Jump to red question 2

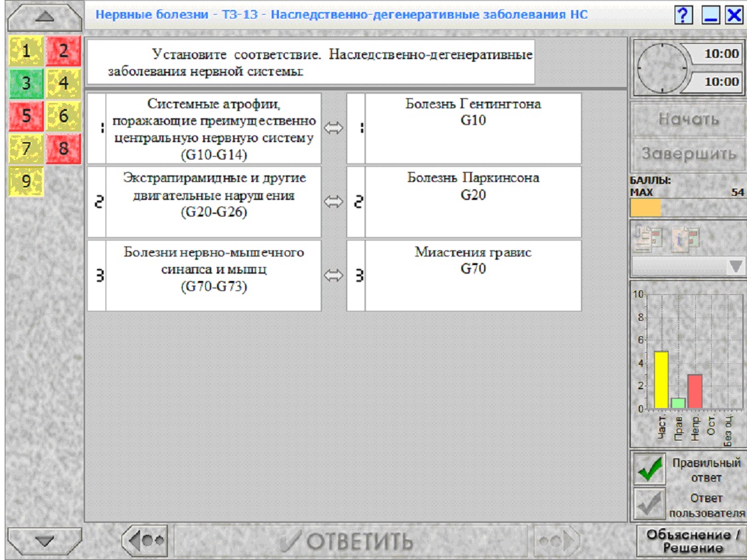point(63,50)
